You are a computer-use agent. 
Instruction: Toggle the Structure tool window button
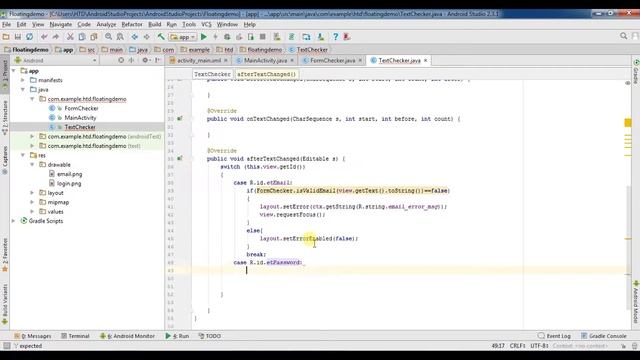click(x=5, y=118)
